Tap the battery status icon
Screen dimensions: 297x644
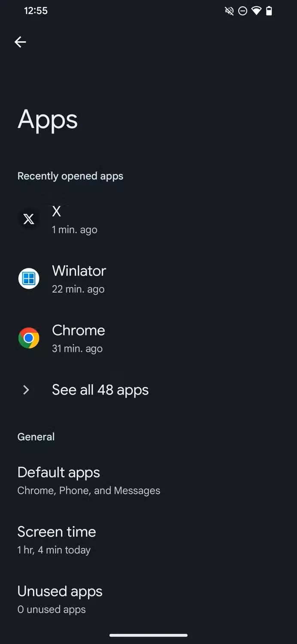269,11
